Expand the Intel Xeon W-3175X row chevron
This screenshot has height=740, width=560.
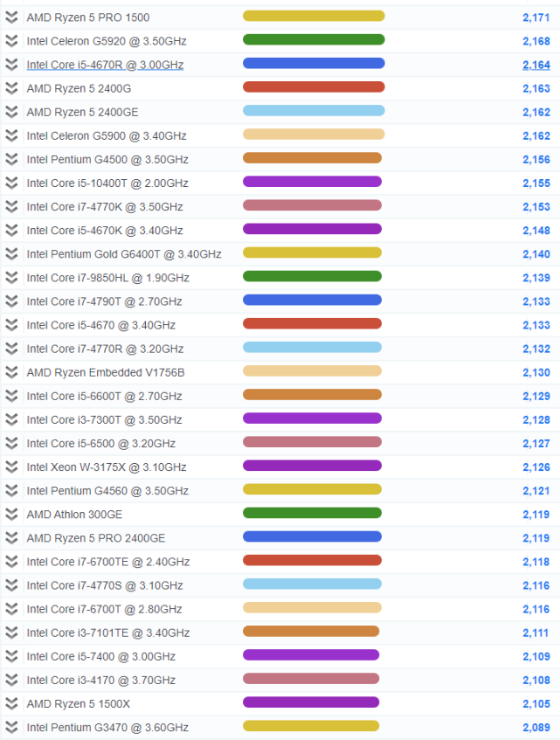tap(11, 467)
